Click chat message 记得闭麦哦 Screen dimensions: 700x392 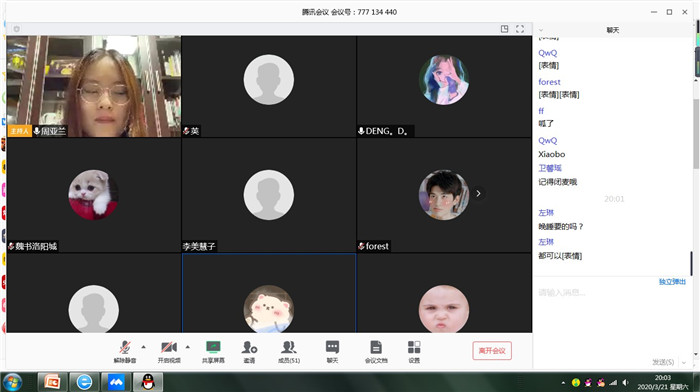tap(558, 182)
